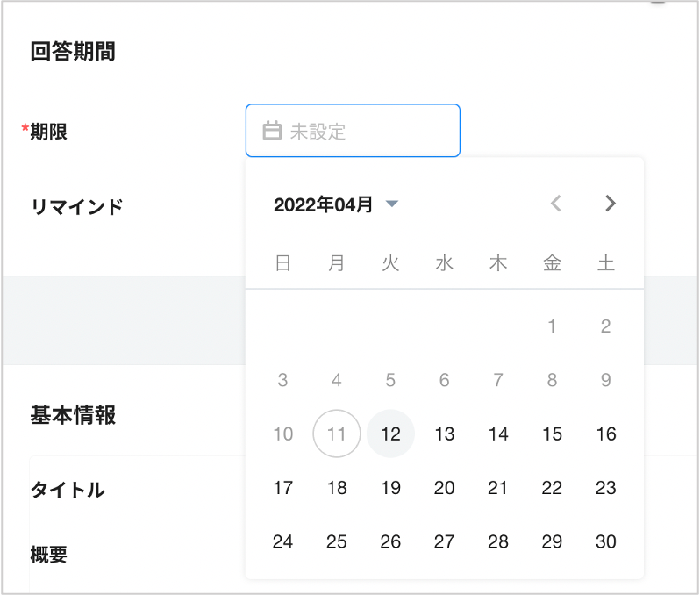The width and height of the screenshot is (700, 595).
Task: Select April 28 in the 木 column
Action: [498, 541]
